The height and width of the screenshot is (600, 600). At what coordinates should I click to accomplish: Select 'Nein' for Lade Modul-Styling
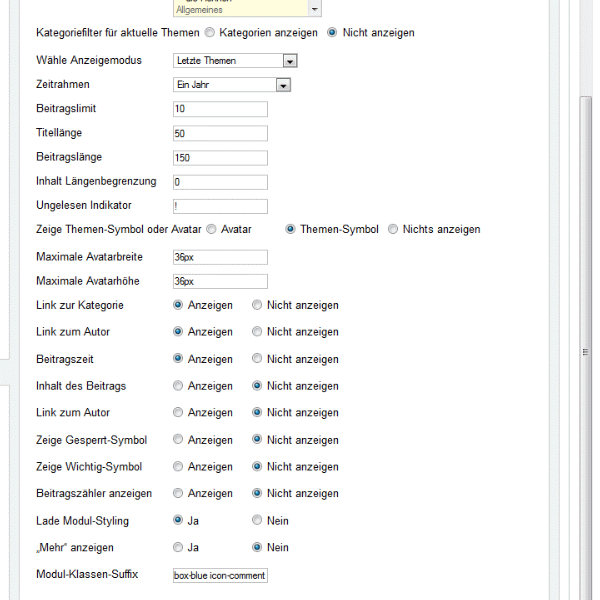(x=258, y=521)
